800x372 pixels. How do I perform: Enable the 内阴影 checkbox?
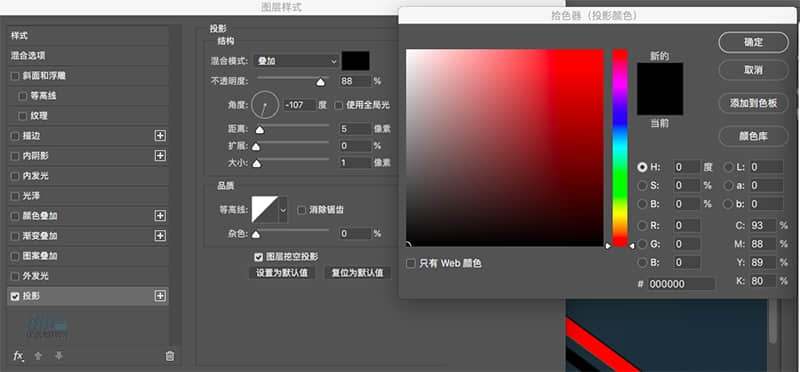[15, 156]
